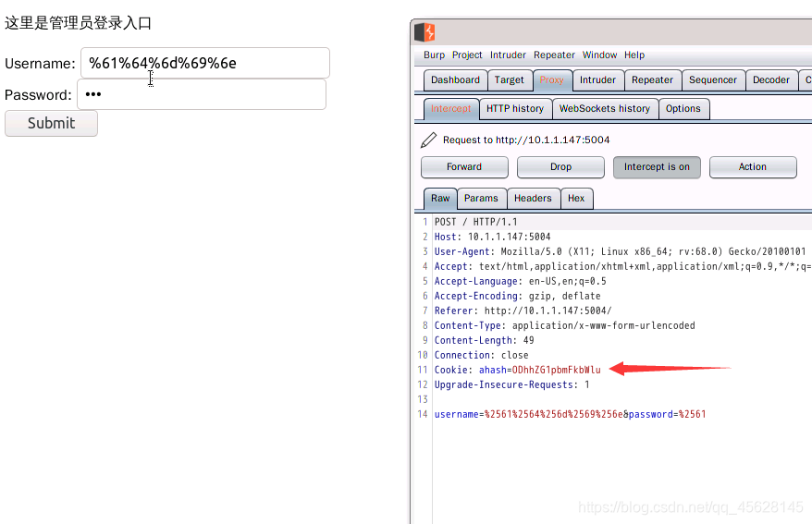Forward the intercepted request
This screenshot has width=812, height=524.
[x=464, y=167]
